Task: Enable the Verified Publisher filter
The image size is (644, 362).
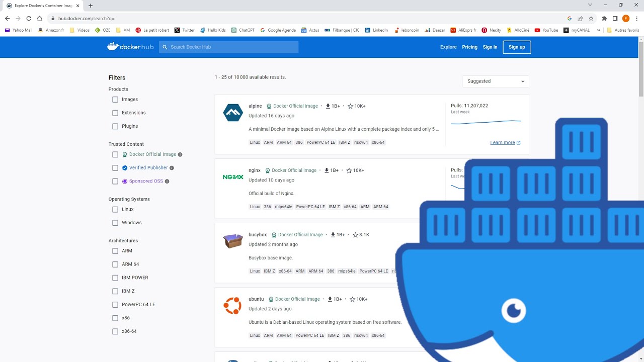Action: coord(115,168)
